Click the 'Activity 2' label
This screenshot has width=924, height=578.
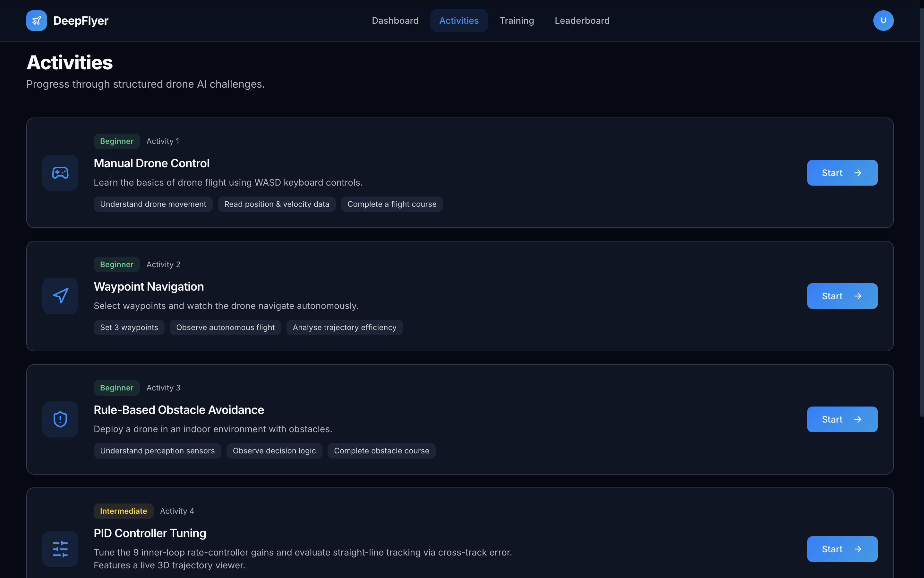[163, 265]
